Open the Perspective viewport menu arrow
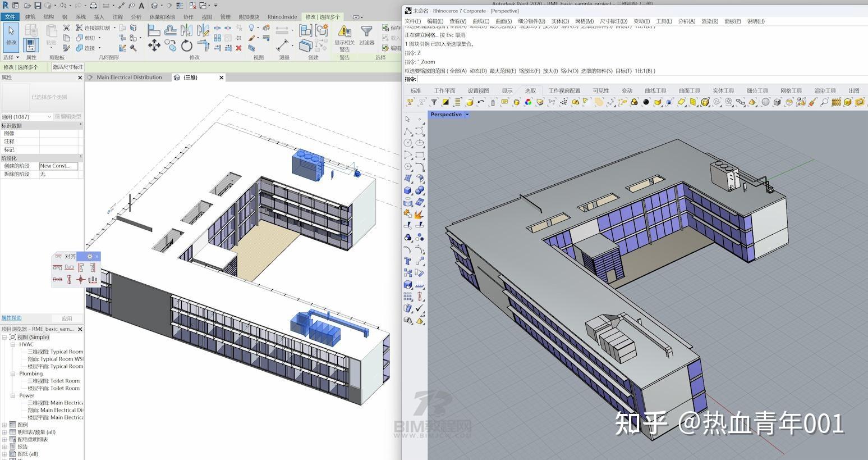This screenshot has width=868, height=460. [x=467, y=115]
